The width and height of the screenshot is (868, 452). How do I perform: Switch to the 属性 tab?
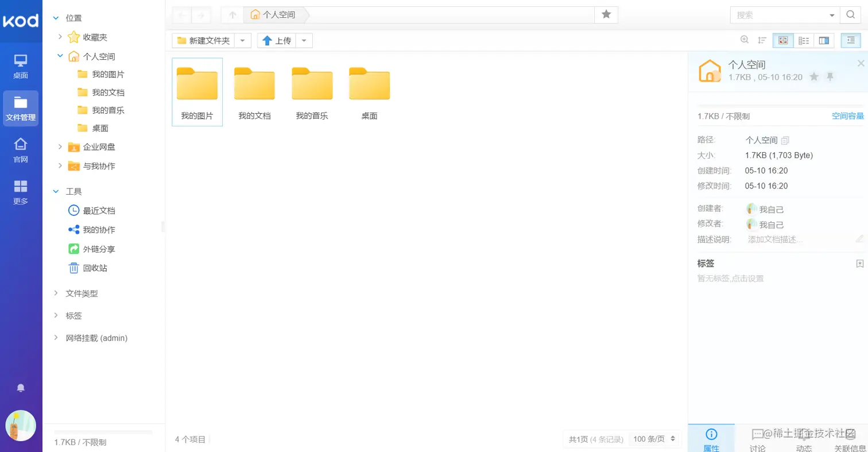[x=711, y=439]
